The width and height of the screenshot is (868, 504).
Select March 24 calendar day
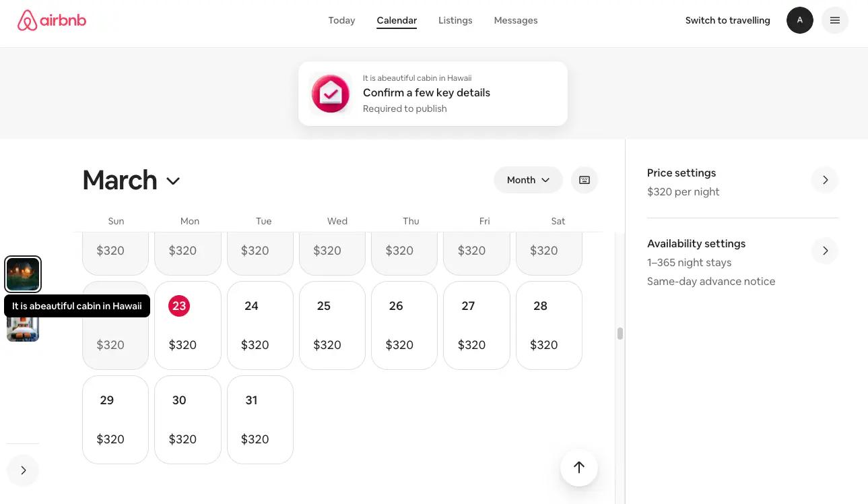(x=260, y=325)
